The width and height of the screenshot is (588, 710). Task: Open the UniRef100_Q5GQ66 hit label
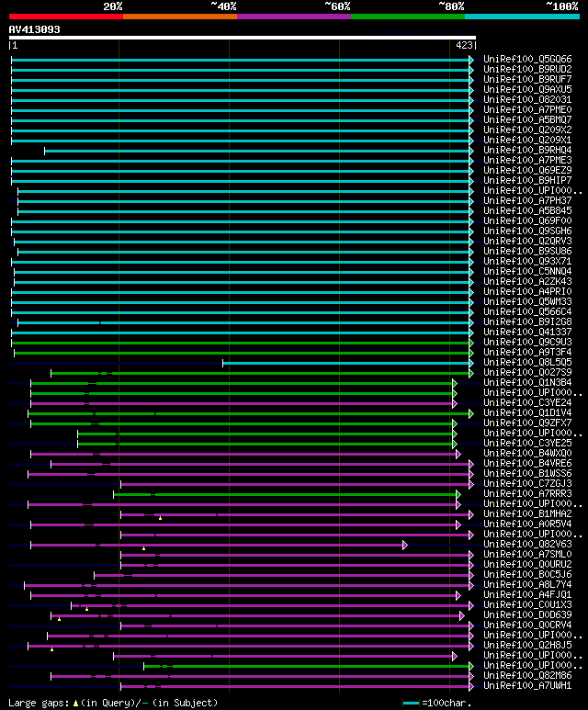(527, 60)
